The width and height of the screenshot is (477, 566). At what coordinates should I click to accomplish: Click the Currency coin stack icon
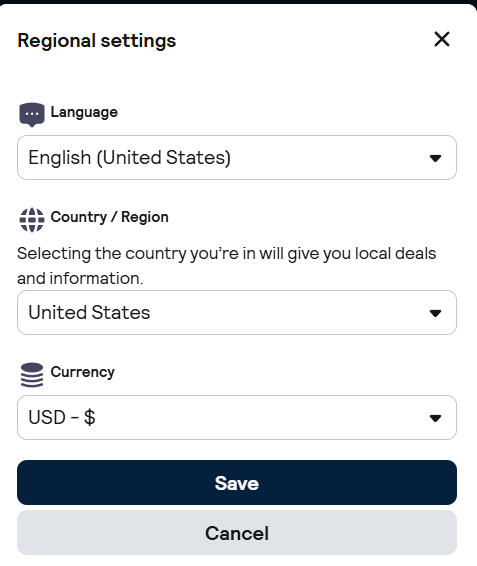(x=32, y=375)
